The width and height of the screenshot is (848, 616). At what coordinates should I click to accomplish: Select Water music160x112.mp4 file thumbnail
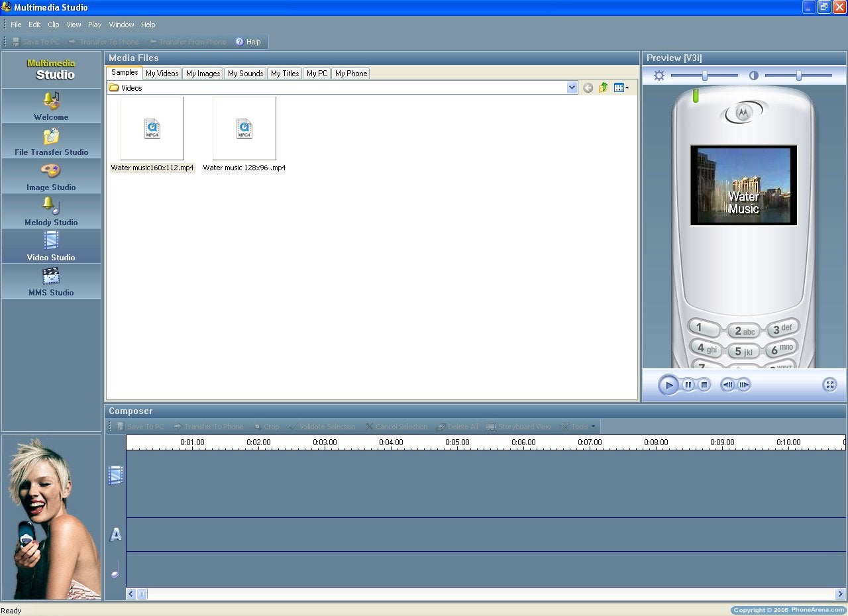coord(152,128)
